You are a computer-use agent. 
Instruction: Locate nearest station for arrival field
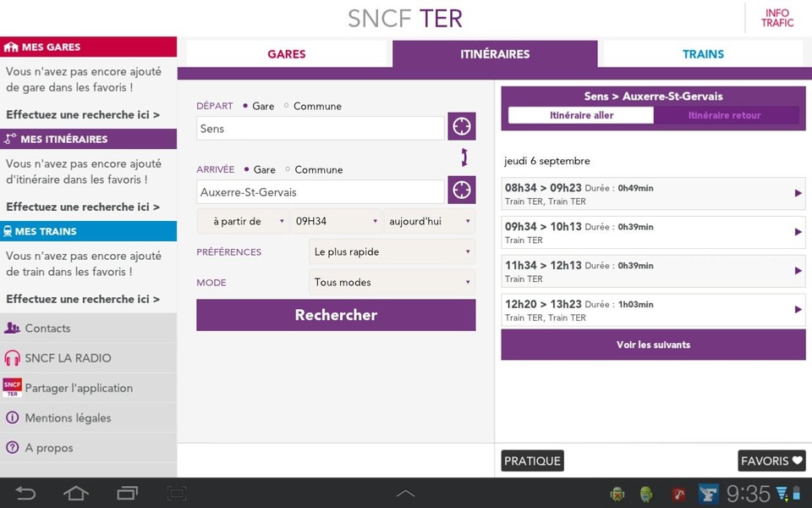[x=462, y=190]
